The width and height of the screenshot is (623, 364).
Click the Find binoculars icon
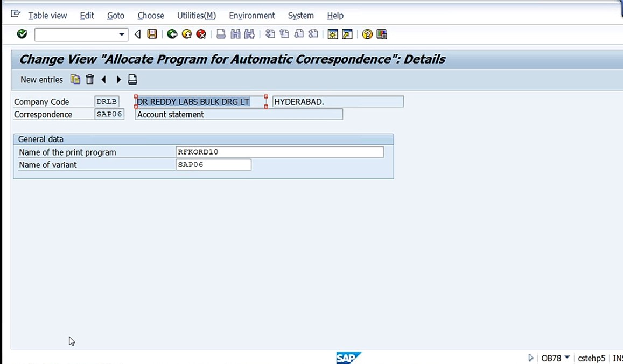(235, 34)
